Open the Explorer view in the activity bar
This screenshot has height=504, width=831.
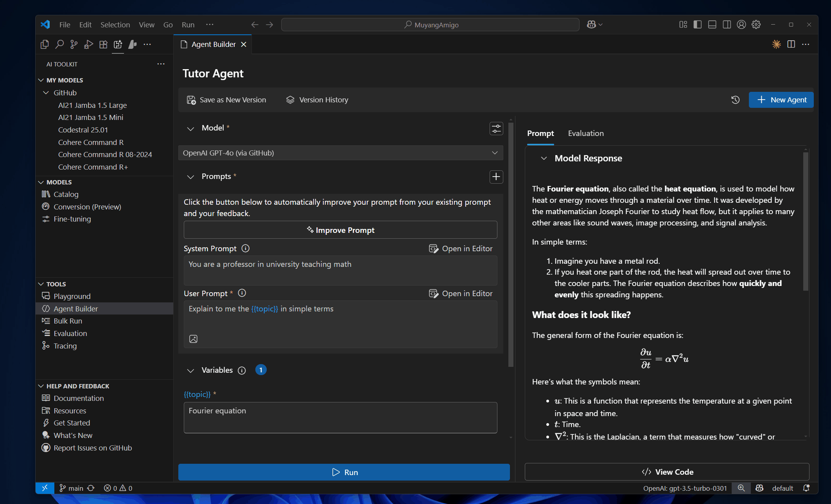45,45
